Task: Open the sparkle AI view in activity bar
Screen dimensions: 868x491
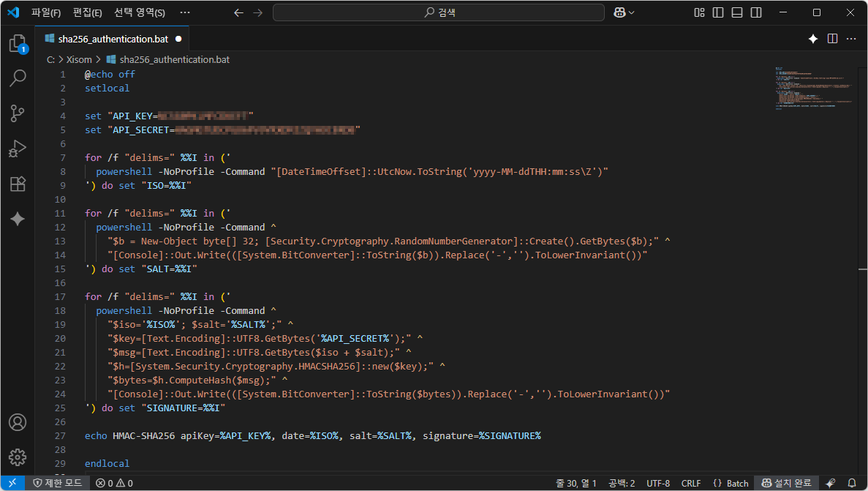Action: (18, 219)
